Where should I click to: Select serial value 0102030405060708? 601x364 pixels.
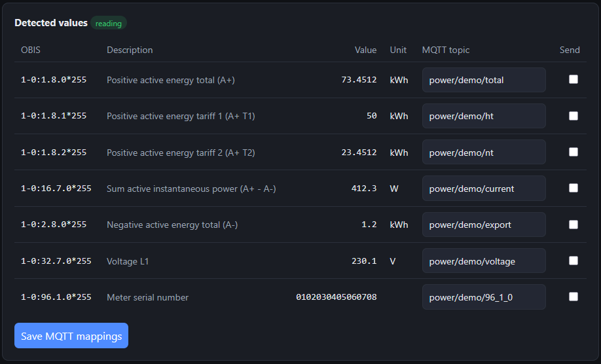tap(336, 297)
